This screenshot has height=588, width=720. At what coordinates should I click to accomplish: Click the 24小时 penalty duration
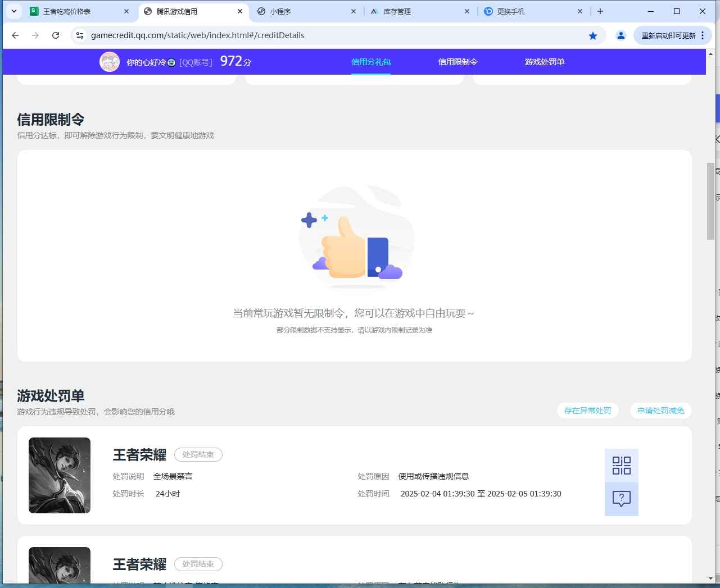(x=167, y=494)
